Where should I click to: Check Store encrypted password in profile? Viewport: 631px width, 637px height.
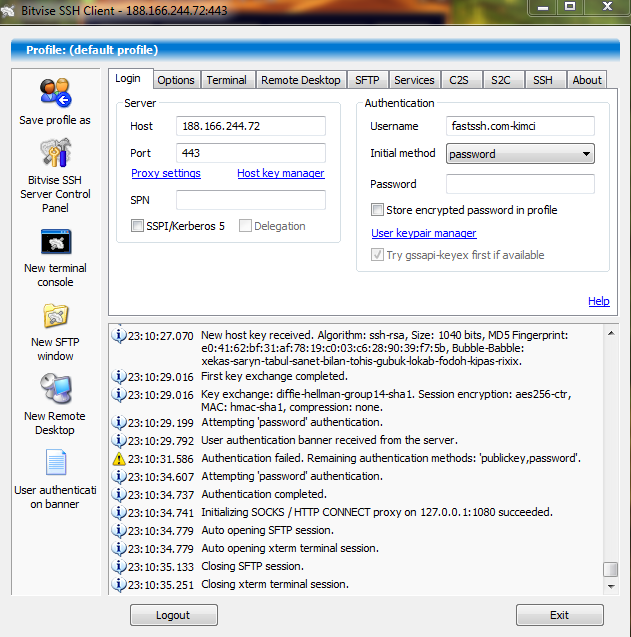377,210
